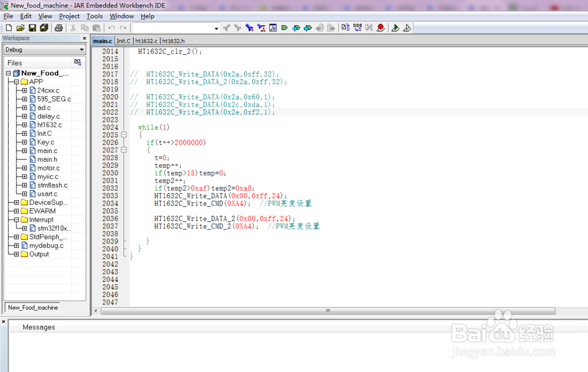The height and width of the screenshot is (372, 588).
Task: Open the File menu
Action: tap(8, 16)
